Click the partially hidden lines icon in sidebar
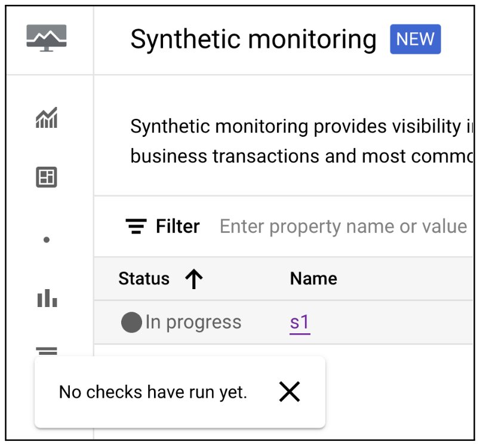Viewport: 480px width, 448px height. 47,351
